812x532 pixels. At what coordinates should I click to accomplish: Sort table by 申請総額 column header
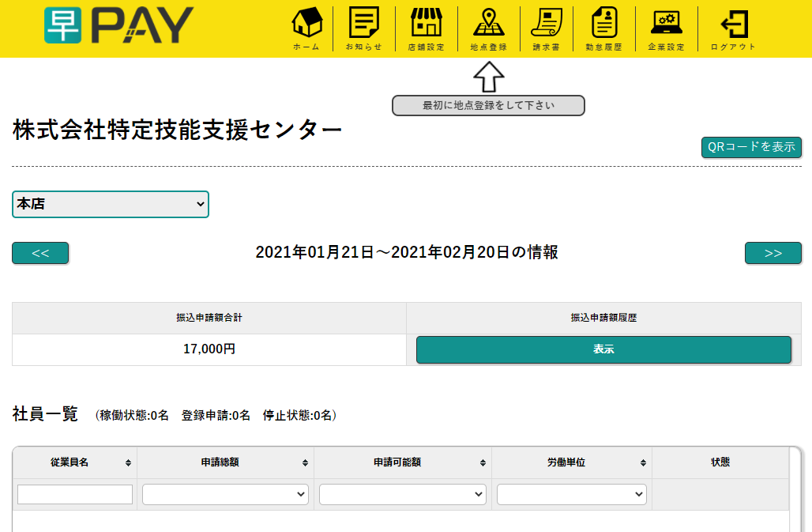point(225,462)
